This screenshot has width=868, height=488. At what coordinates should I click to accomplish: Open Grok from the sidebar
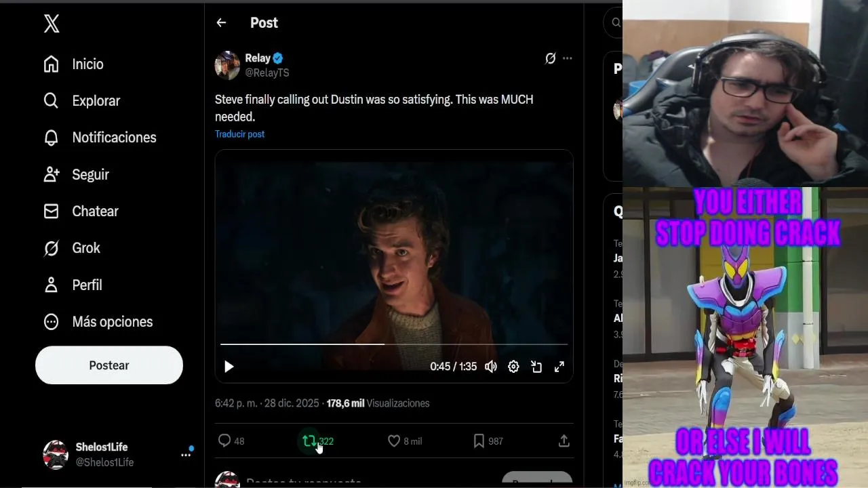tap(71, 248)
